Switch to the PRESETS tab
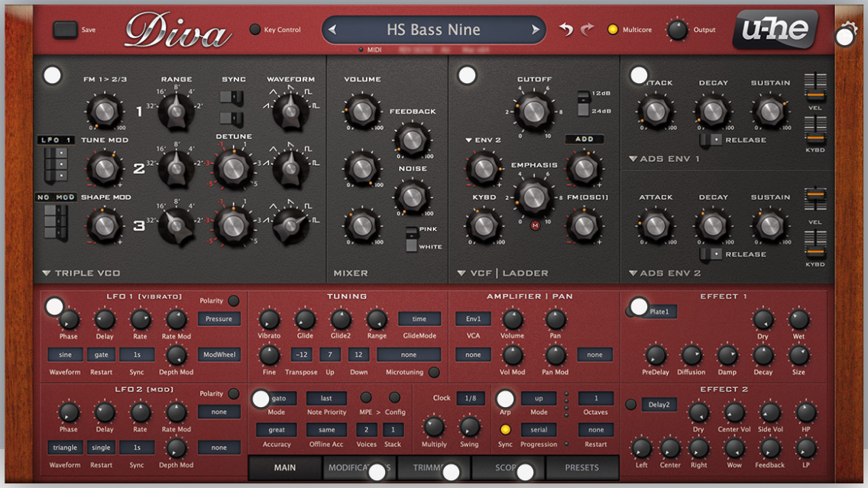868x488 pixels. (x=581, y=467)
